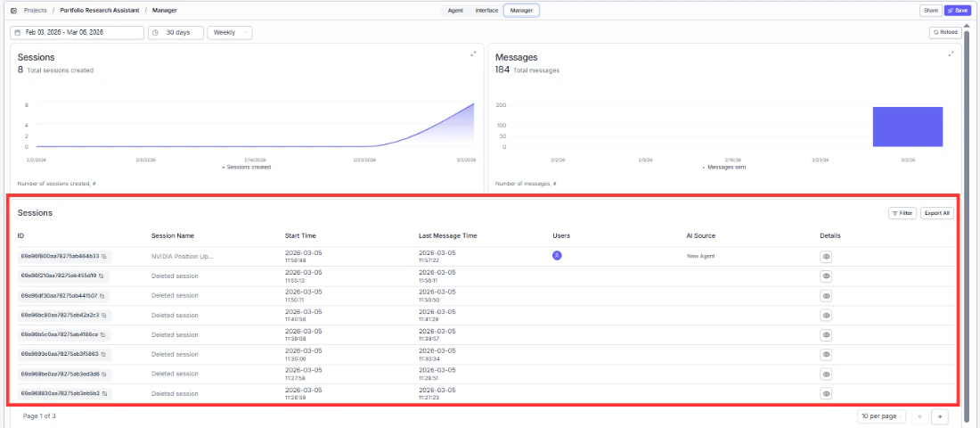Expand the Sessions chart to fullscreen

[x=473, y=53]
